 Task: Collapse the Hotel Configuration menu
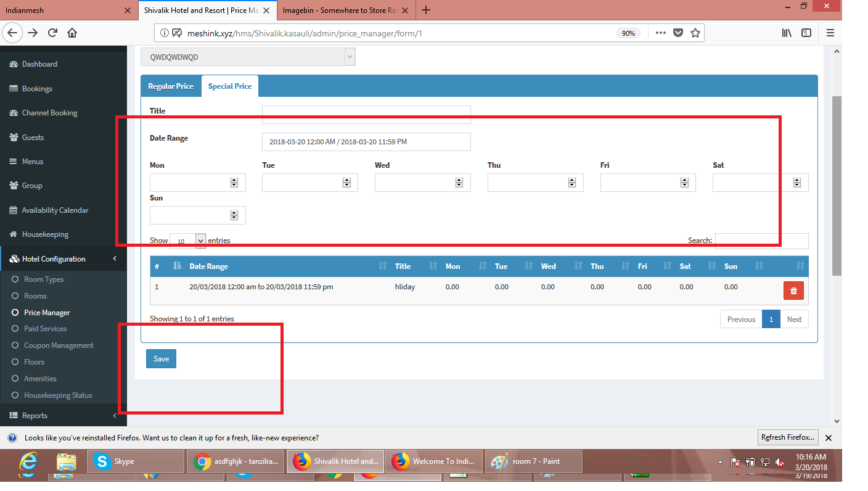click(x=63, y=259)
